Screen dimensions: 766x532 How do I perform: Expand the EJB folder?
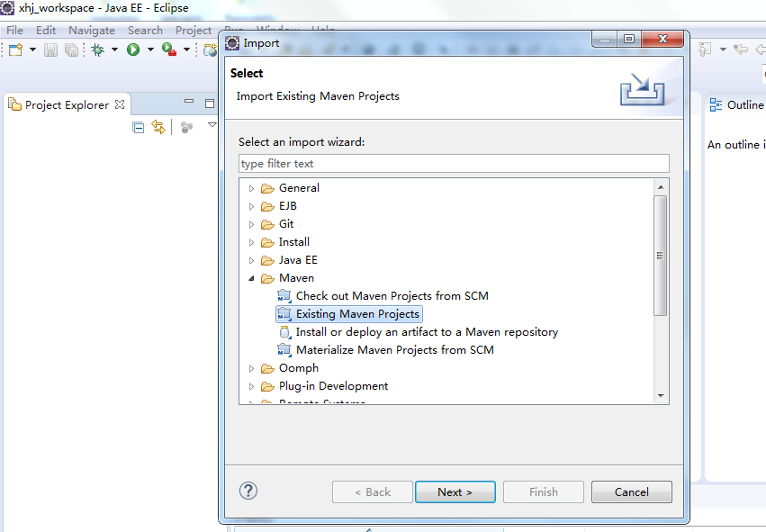(x=252, y=207)
